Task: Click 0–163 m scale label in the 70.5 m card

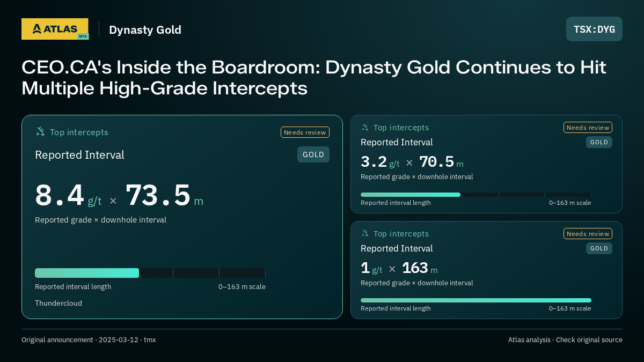Action: (570, 203)
